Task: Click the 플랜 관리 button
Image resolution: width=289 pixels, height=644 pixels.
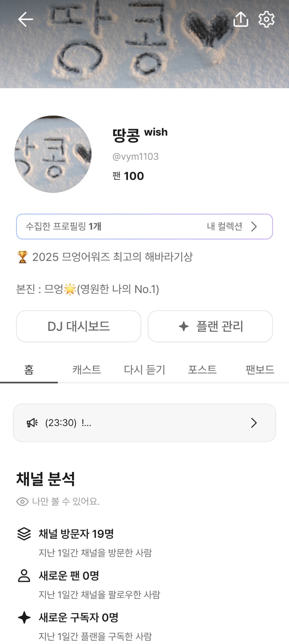Action: (210, 326)
